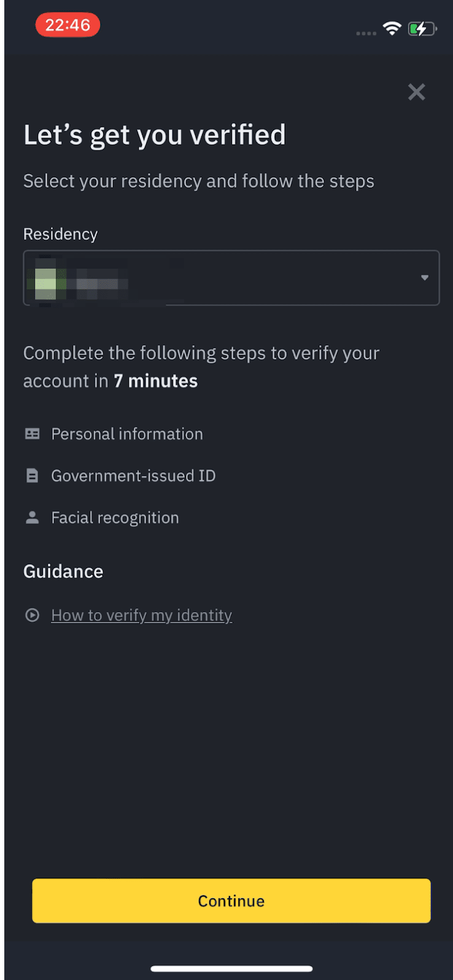
Task: Click the Personal information card icon
Action: point(33,434)
